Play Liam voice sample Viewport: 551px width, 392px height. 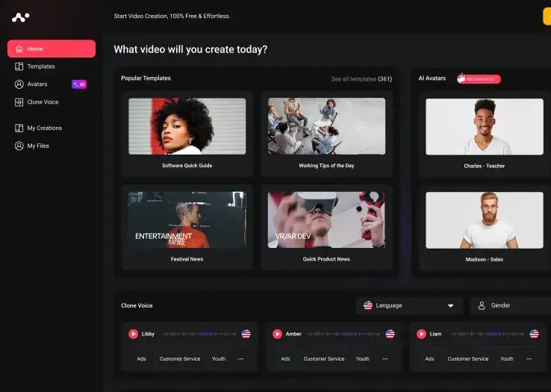coord(421,334)
